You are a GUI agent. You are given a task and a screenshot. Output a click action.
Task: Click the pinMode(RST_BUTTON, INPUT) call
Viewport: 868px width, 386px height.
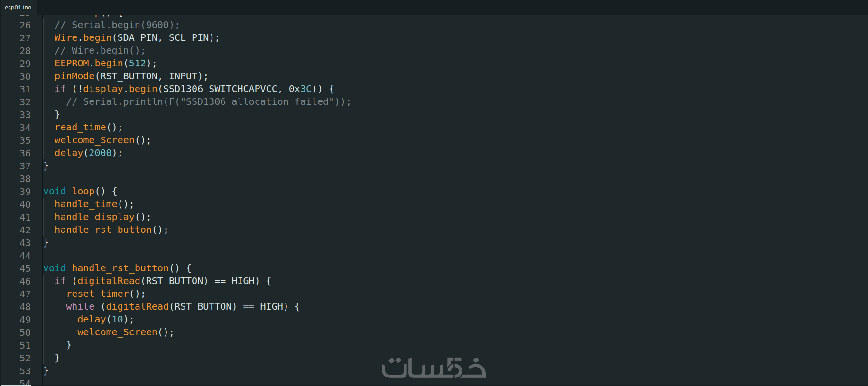tap(131, 76)
